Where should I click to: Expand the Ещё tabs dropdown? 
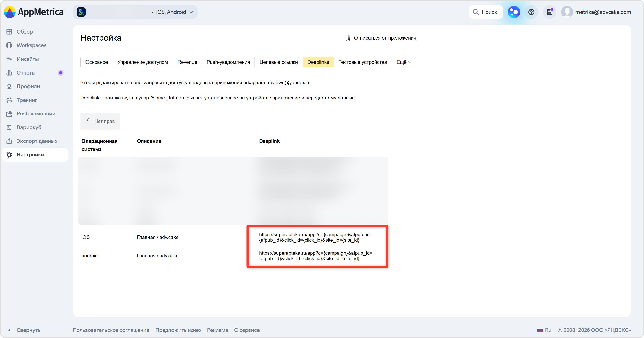point(404,62)
